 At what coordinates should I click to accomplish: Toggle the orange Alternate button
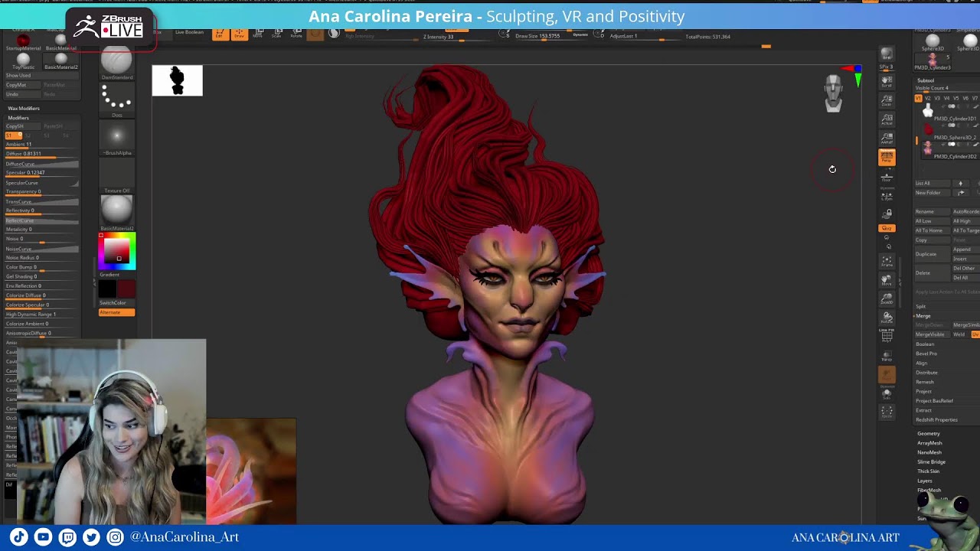point(116,312)
